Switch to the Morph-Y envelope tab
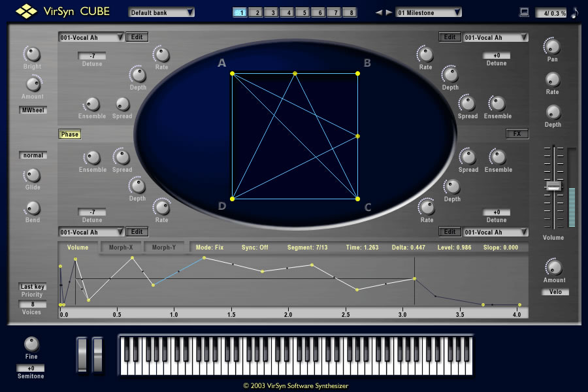Viewport: 588px width, 392px height. [x=164, y=248]
